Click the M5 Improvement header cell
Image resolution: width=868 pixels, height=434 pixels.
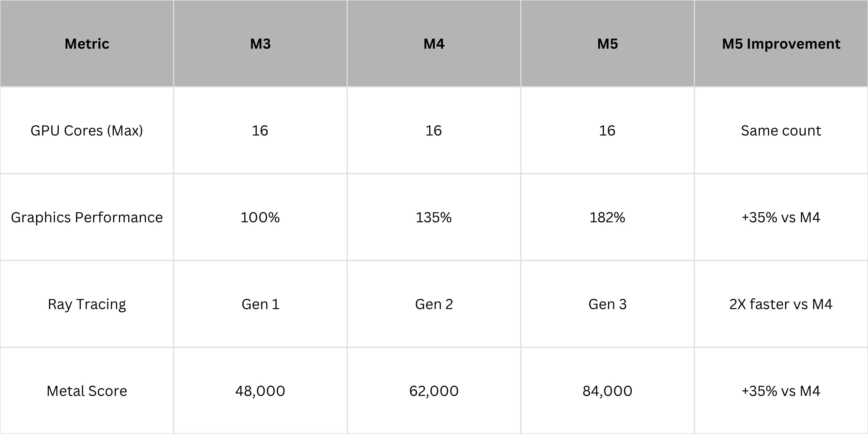tap(781, 44)
